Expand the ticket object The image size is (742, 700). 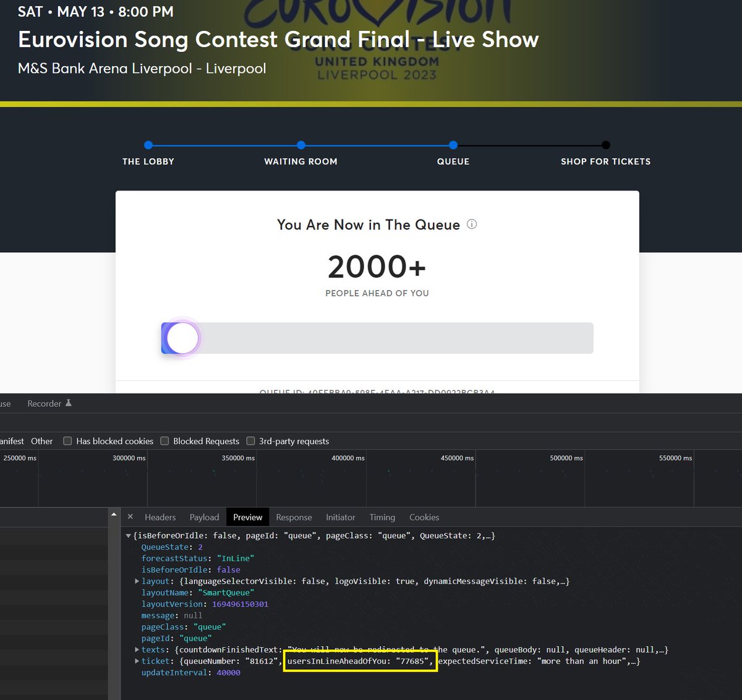pos(137,661)
